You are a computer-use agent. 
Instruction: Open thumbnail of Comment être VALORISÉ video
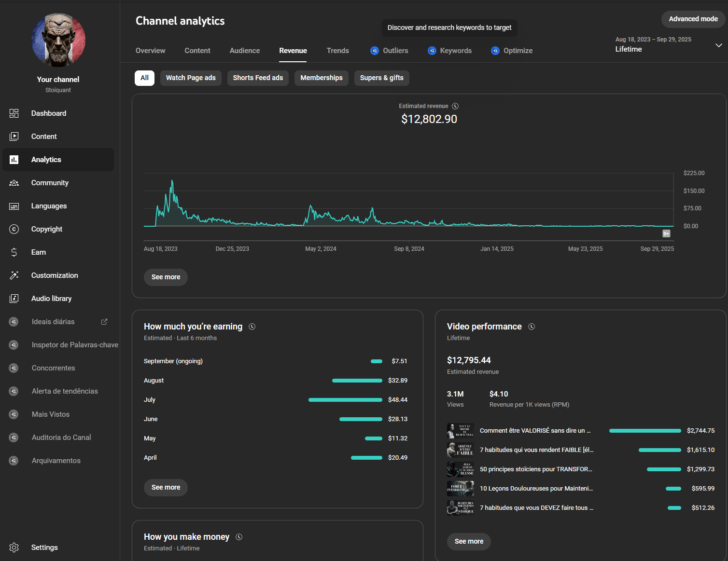point(460,431)
